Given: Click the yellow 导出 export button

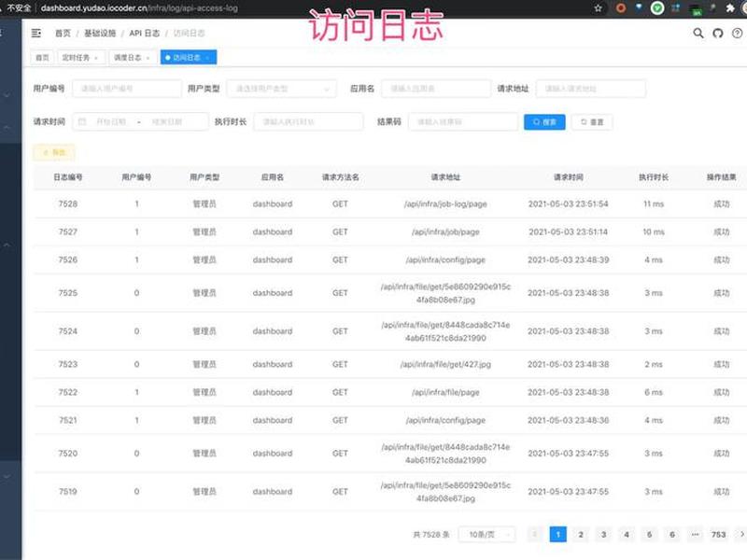Looking at the screenshot, I should (54, 152).
